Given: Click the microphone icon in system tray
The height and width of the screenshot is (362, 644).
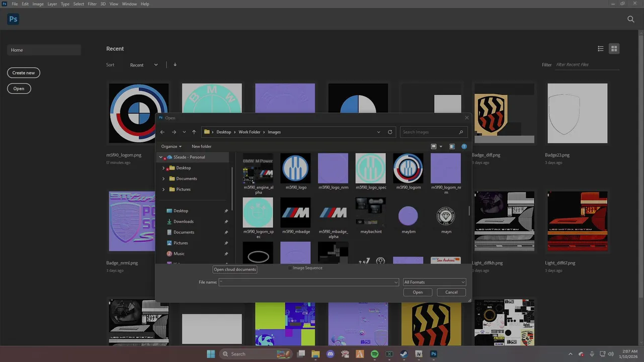Looking at the screenshot, I should 592,354.
